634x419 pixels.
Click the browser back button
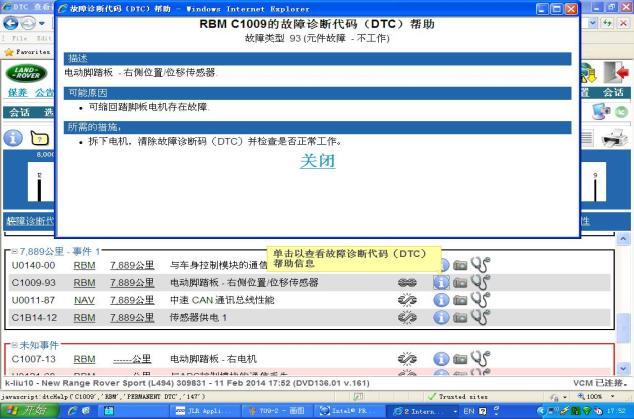(x=11, y=23)
